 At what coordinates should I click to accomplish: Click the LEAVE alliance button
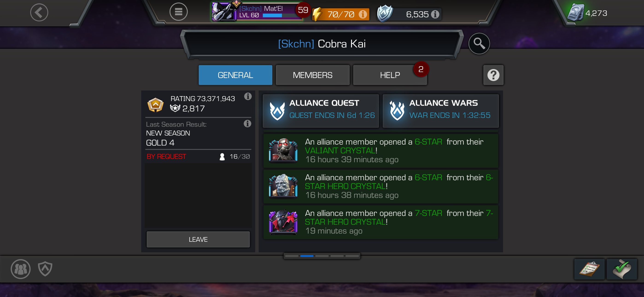198,239
